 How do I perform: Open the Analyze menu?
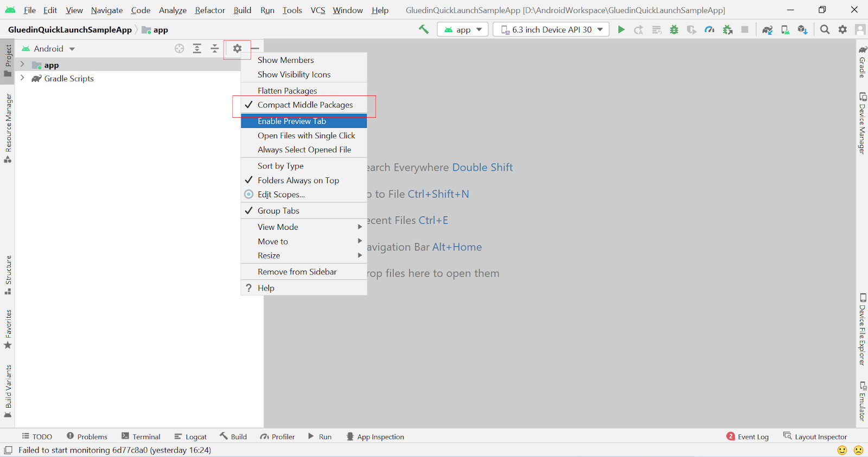pyautogui.click(x=173, y=10)
